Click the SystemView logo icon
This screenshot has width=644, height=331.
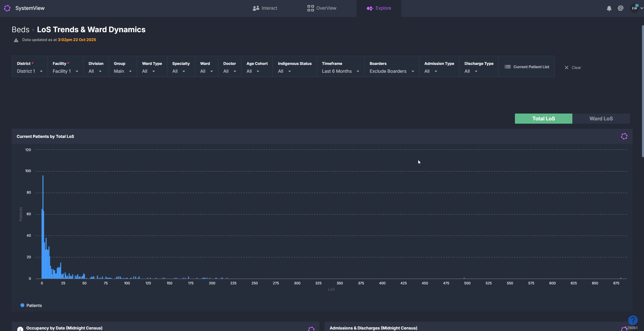(7, 8)
